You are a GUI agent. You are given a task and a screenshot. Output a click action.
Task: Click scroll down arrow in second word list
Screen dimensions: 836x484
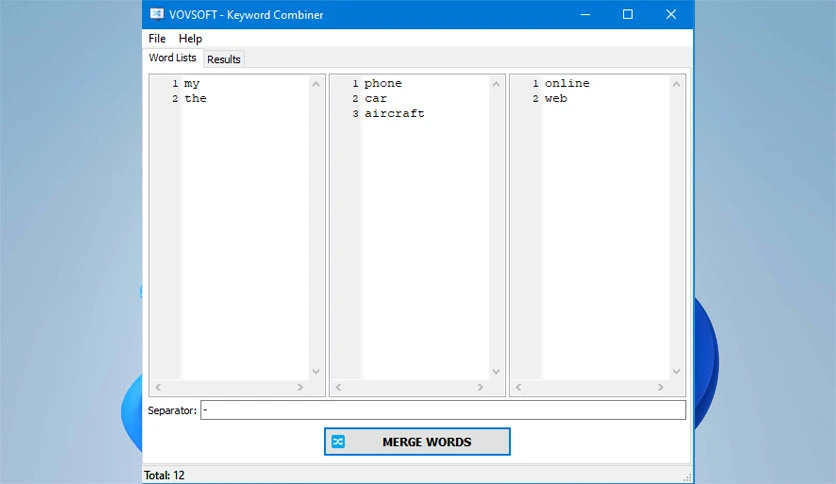(496, 372)
